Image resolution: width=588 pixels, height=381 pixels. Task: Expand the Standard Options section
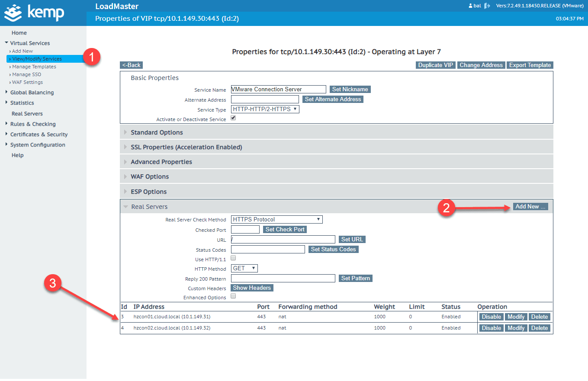158,132
